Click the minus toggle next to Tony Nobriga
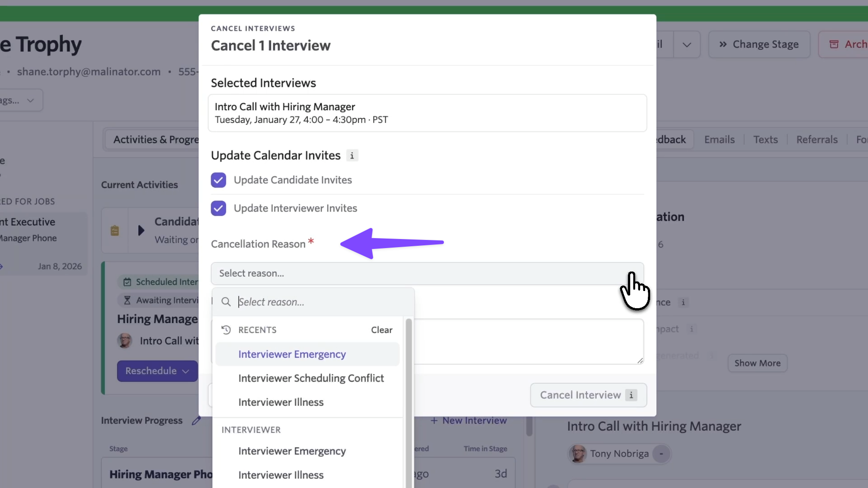 pos(661,454)
